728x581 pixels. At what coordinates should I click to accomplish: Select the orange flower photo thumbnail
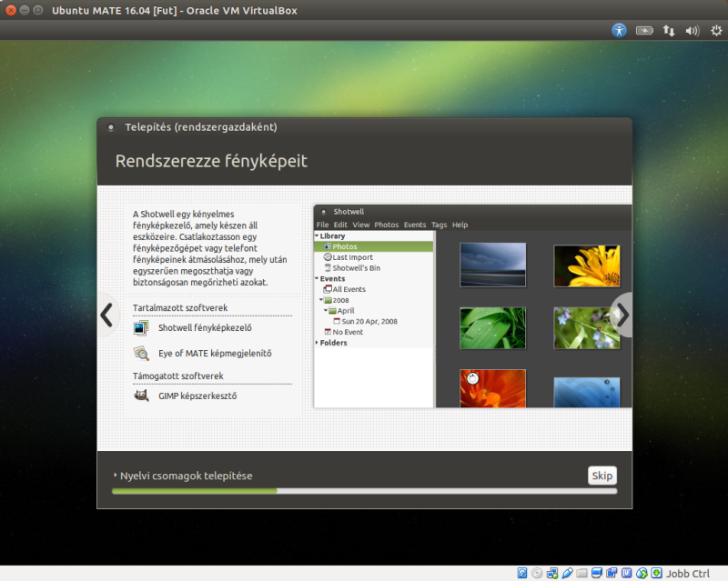tap(493, 388)
